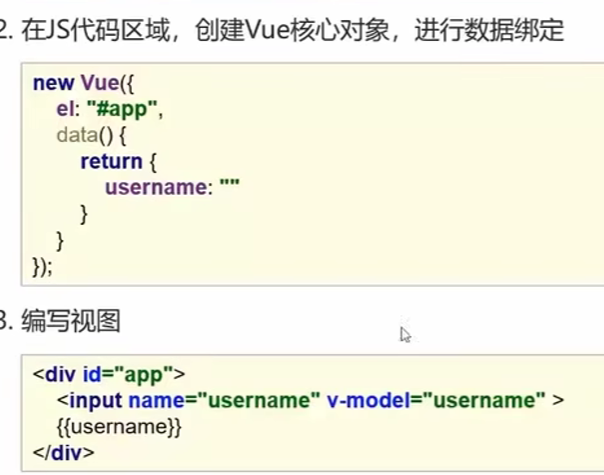Click the '<div id="app">' code line
Image resolution: width=604 pixels, height=475 pixels.
click(x=109, y=374)
